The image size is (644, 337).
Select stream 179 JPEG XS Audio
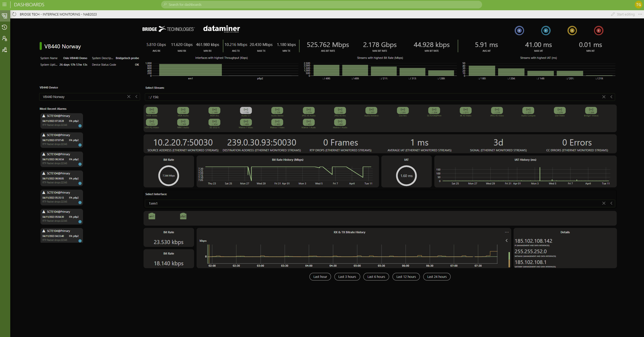[x=309, y=111]
